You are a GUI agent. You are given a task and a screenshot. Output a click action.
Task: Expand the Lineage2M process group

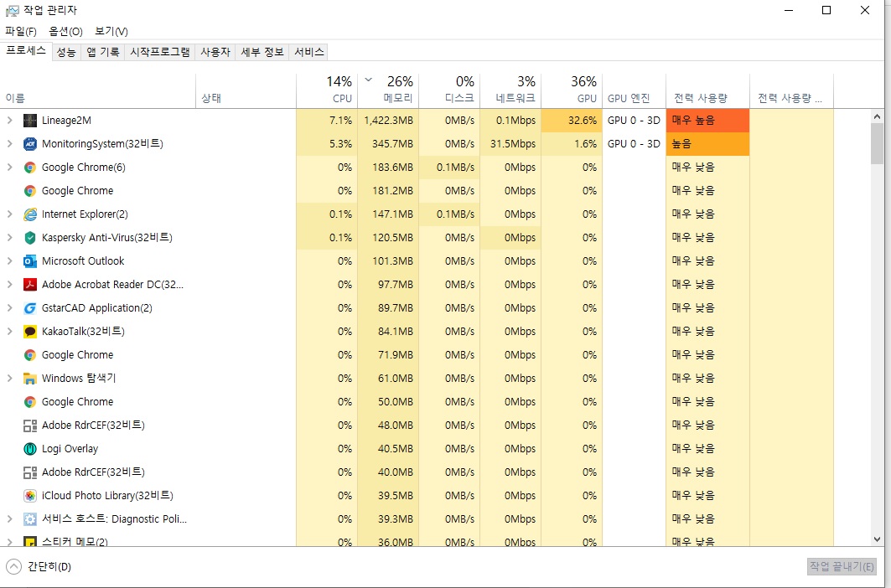tap(10, 121)
